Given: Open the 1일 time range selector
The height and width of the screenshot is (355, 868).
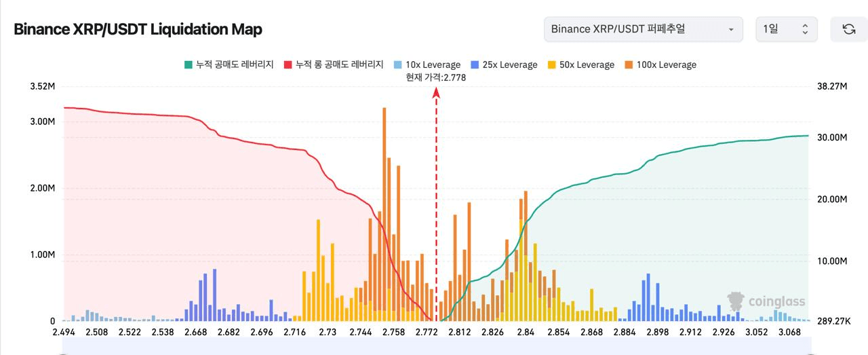Looking at the screenshot, I should coord(787,29).
